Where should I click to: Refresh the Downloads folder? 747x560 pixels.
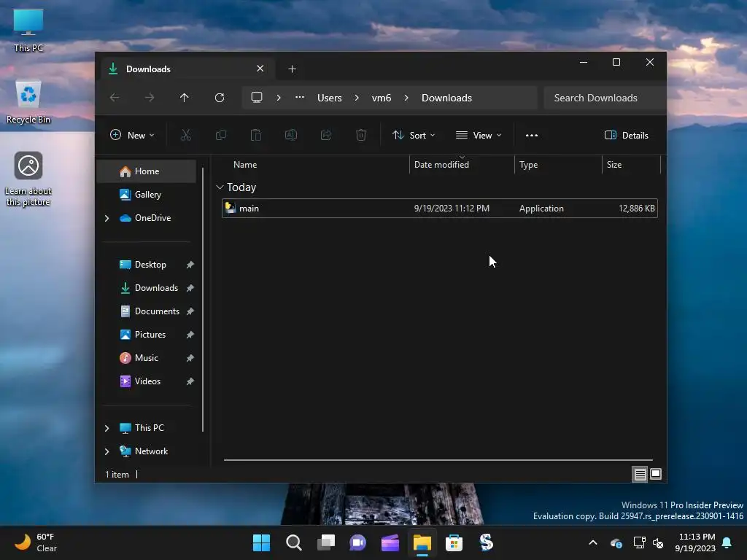(x=220, y=98)
